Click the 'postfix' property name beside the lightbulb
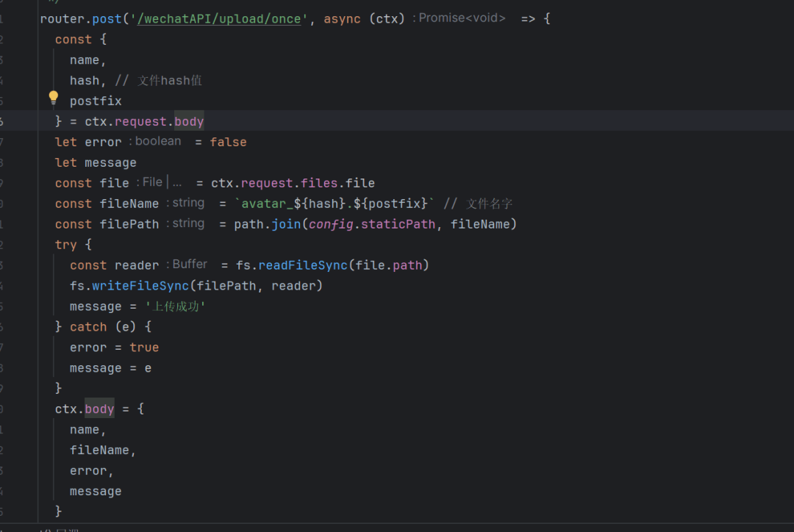The image size is (794, 532). pos(95,100)
